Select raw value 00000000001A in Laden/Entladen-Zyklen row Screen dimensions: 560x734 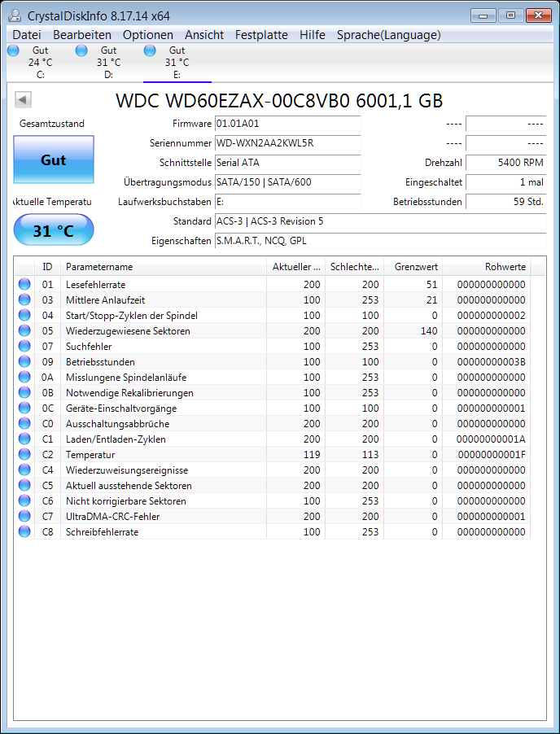(x=491, y=439)
